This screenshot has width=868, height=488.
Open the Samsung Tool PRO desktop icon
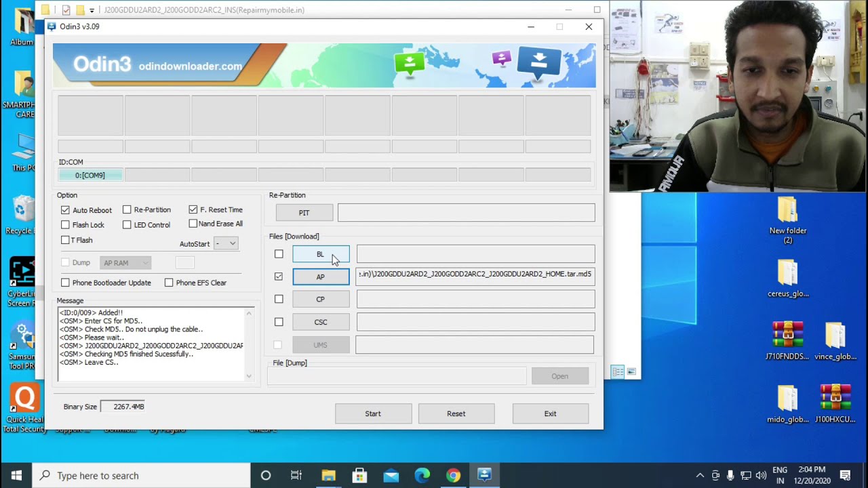coord(22,346)
